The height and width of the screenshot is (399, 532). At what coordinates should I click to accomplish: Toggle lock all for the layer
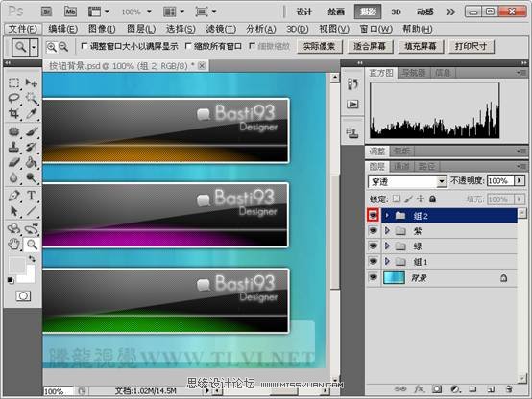(x=432, y=199)
